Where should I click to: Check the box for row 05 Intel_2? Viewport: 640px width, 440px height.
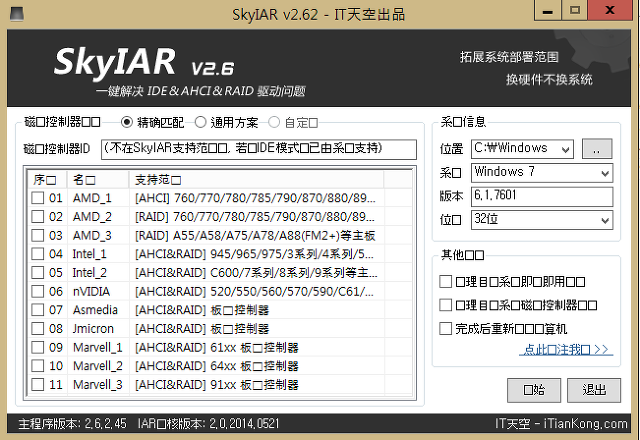pyautogui.click(x=38, y=272)
